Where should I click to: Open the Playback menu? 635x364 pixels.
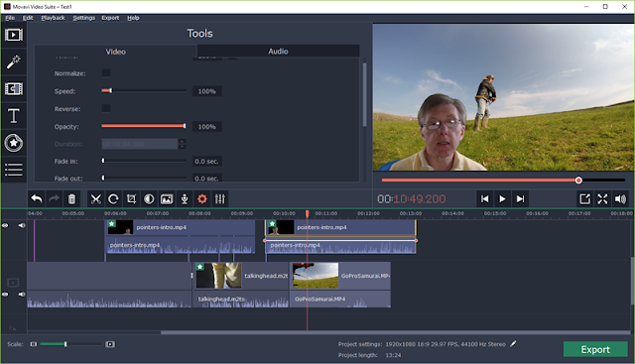pos(53,18)
